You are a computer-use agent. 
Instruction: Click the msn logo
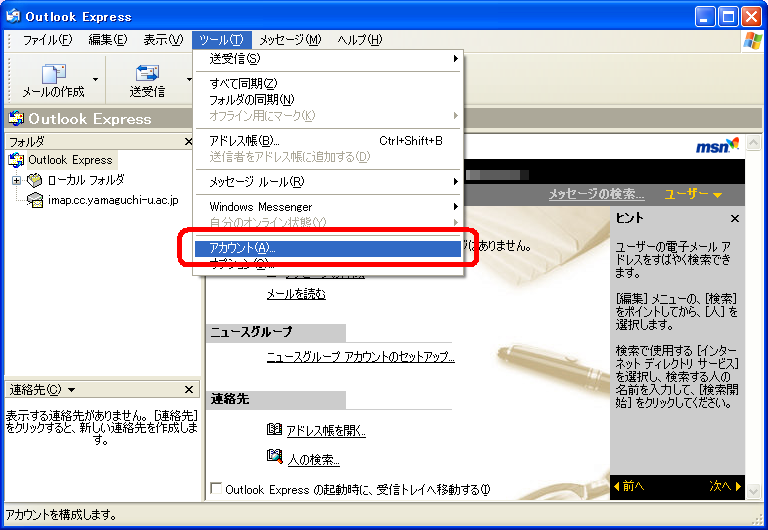point(717,146)
